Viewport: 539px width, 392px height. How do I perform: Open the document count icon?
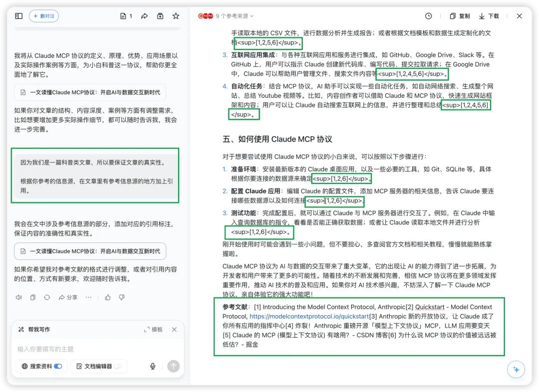tap(126, 16)
